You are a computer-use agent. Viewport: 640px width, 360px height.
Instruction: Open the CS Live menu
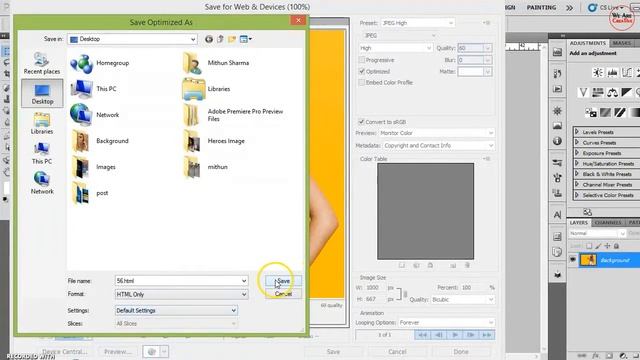[x=605, y=7]
